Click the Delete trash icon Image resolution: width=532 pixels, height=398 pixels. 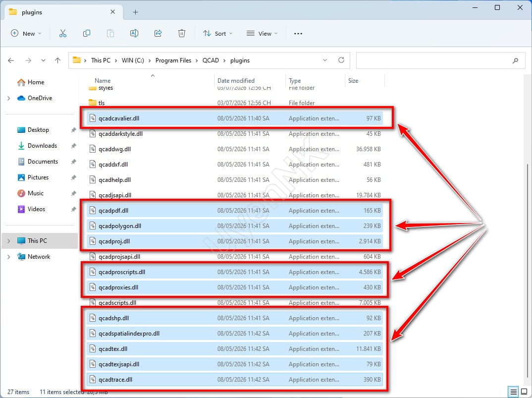point(181,33)
